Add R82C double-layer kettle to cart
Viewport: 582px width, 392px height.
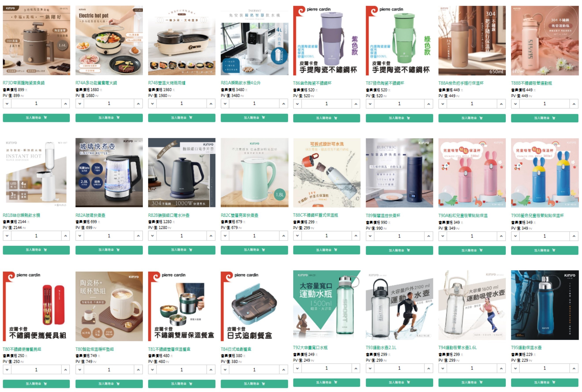point(254,250)
